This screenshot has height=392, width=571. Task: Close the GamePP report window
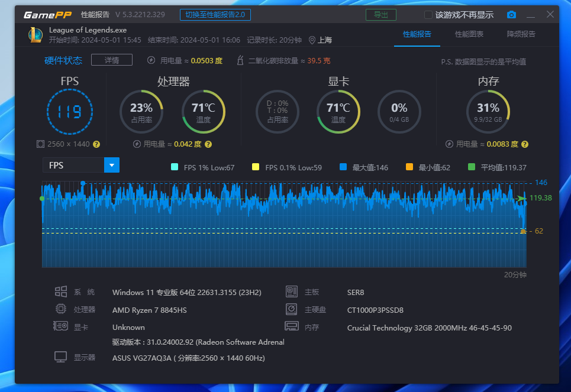coord(550,14)
